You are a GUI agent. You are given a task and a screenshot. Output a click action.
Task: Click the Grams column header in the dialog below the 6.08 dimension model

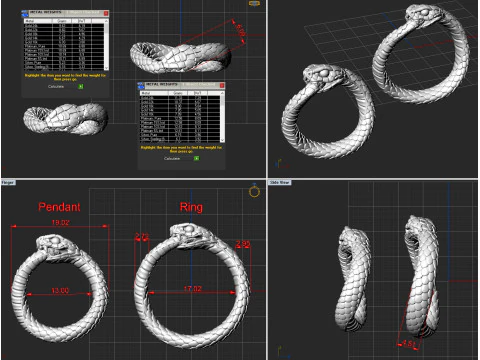click(x=178, y=93)
